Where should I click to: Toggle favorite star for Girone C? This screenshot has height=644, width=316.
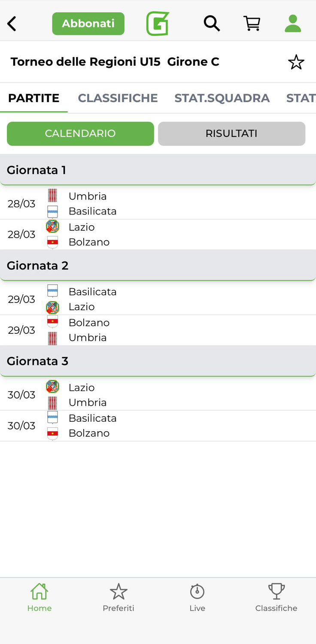(296, 63)
